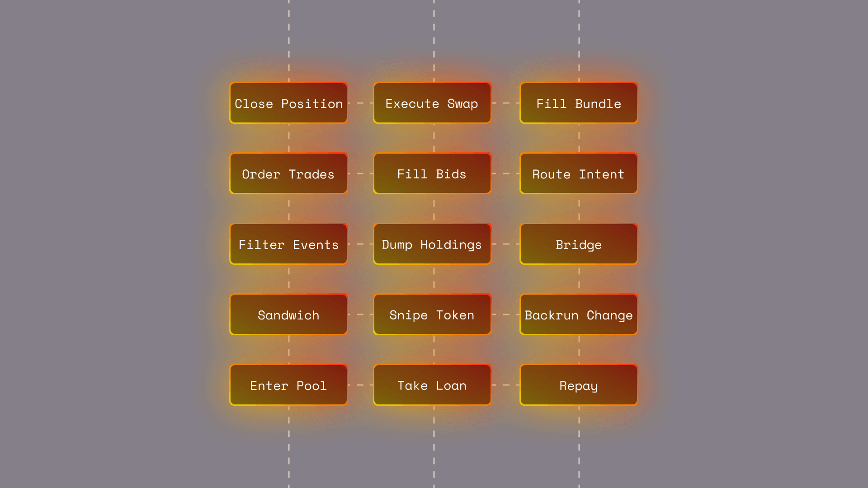The image size is (868, 488).
Task: Expand the Filter Events node options
Action: (x=288, y=244)
